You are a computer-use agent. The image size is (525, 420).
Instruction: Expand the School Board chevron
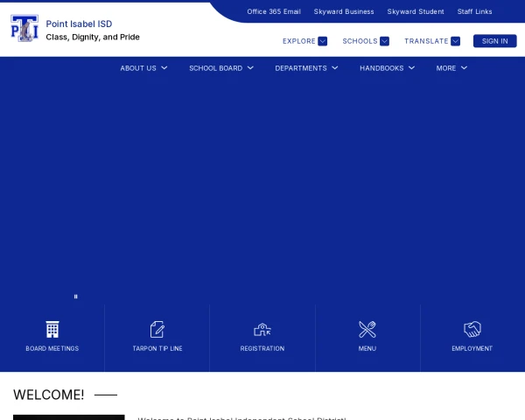pyautogui.click(x=250, y=68)
